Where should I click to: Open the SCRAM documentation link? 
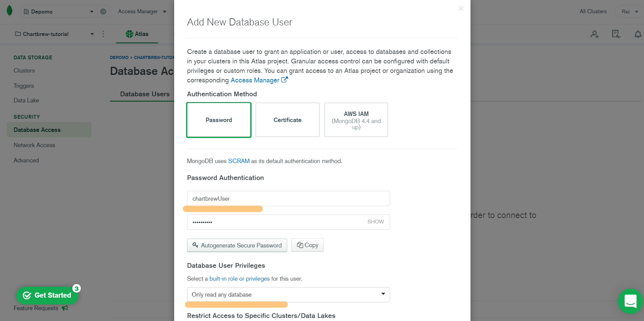coord(239,161)
